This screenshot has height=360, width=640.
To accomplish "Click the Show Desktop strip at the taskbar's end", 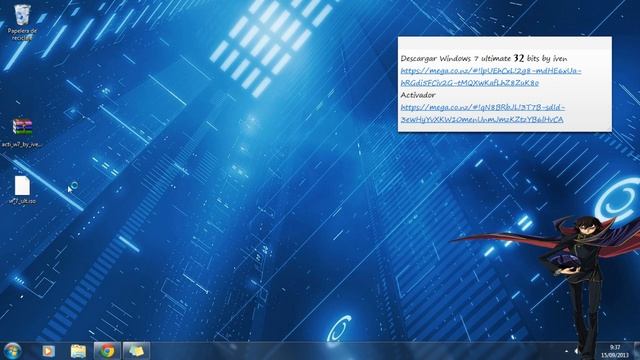I will pyautogui.click(x=637, y=351).
